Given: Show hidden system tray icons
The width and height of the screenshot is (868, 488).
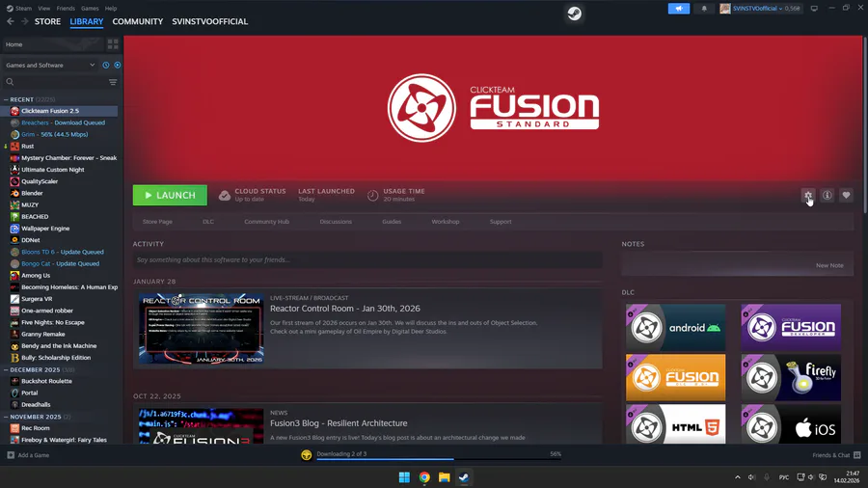Looking at the screenshot, I should coord(738,477).
